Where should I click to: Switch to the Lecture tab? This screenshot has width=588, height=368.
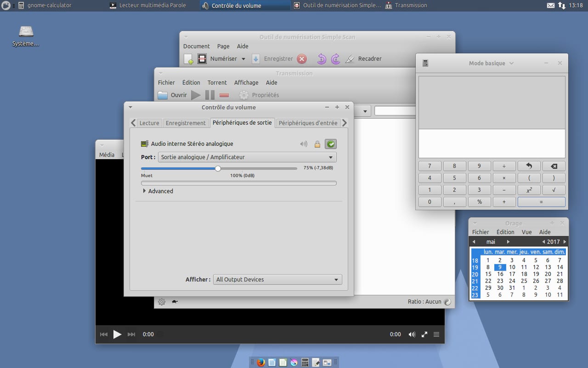(x=149, y=123)
